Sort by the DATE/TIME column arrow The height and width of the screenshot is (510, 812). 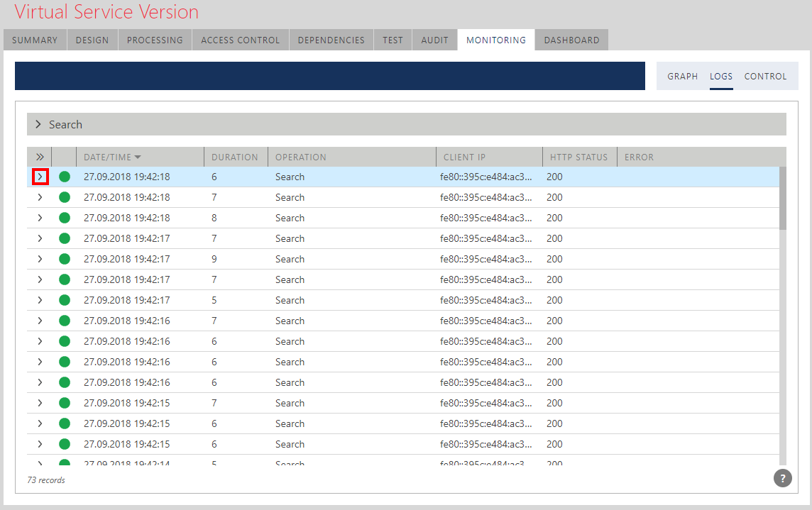pos(138,157)
